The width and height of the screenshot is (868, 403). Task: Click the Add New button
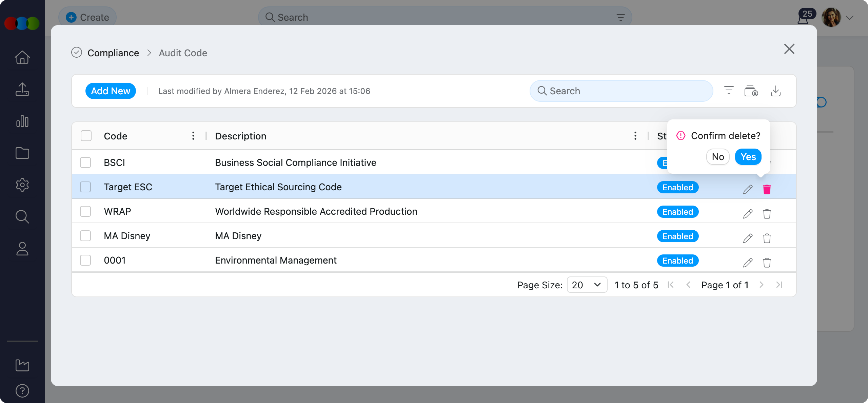click(111, 91)
